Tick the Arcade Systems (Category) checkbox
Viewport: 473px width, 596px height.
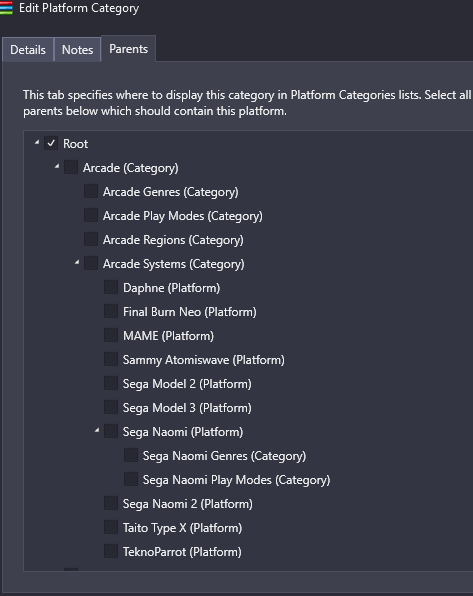(x=91, y=263)
